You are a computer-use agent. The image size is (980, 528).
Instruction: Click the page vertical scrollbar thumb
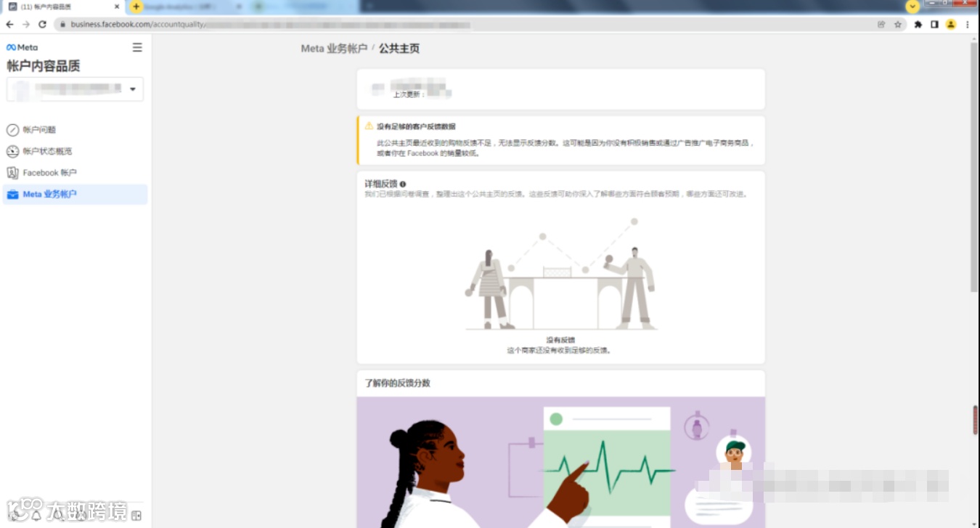tap(974, 167)
